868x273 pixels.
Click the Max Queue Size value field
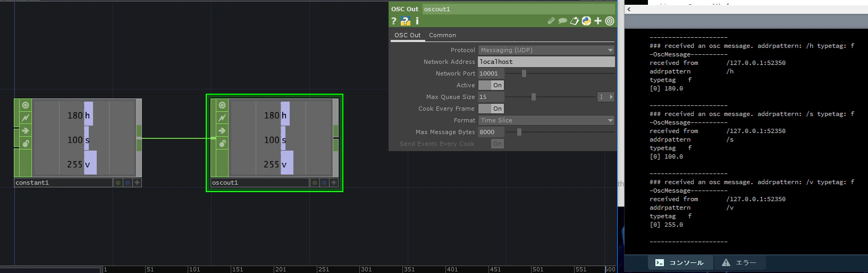point(491,97)
